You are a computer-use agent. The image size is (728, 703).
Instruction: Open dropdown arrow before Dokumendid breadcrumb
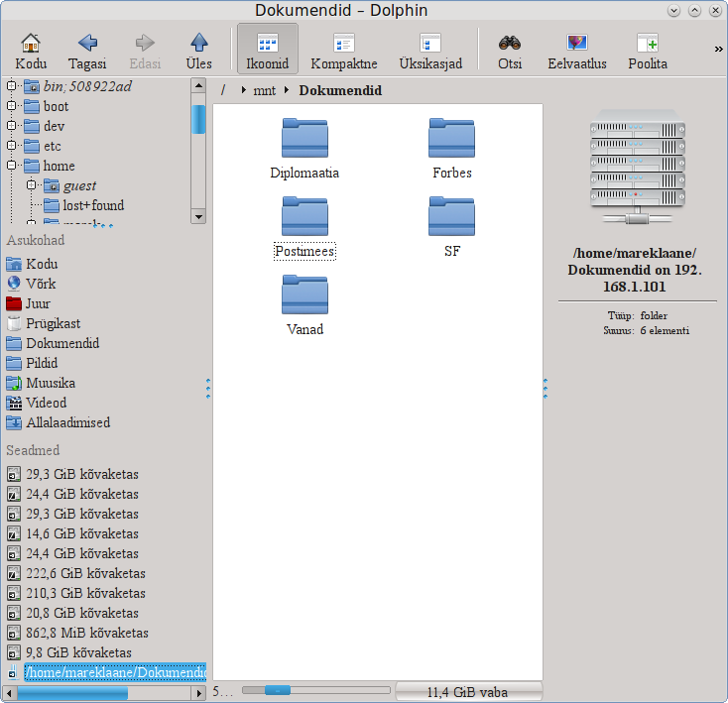click(287, 90)
